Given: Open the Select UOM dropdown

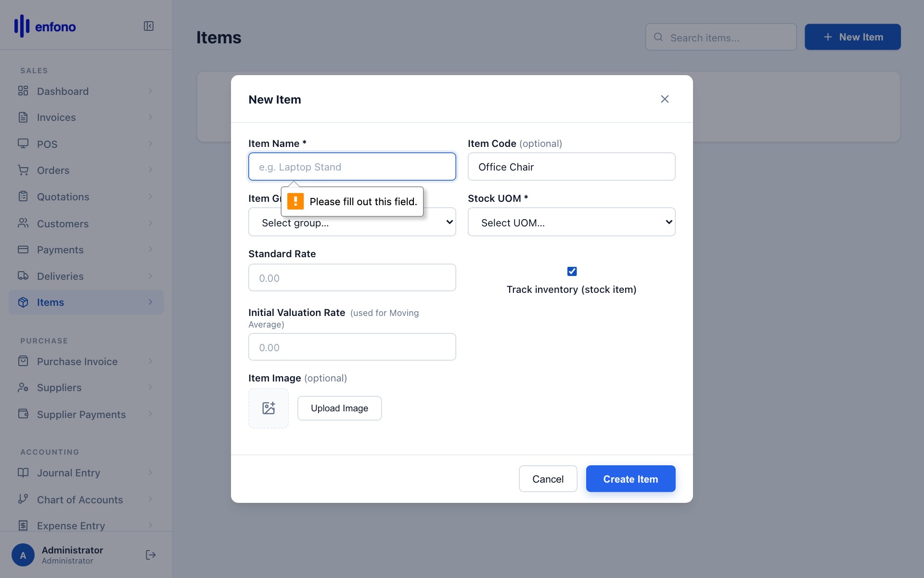Looking at the screenshot, I should click(x=571, y=222).
